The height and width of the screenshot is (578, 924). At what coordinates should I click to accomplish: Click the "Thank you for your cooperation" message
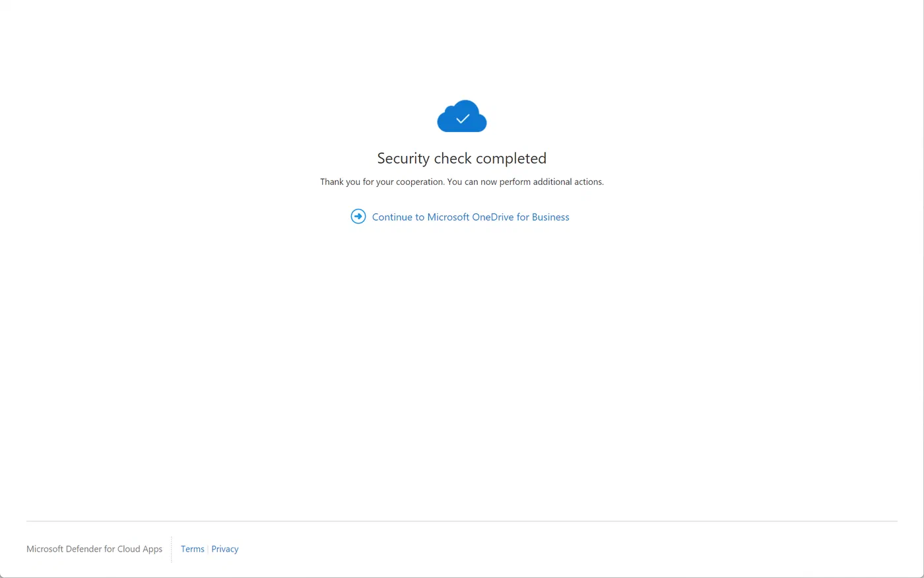click(462, 182)
